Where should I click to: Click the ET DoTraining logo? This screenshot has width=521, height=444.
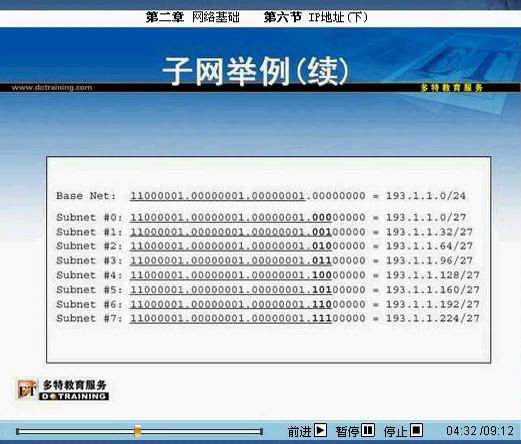pyautogui.click(x=63, y=389)
